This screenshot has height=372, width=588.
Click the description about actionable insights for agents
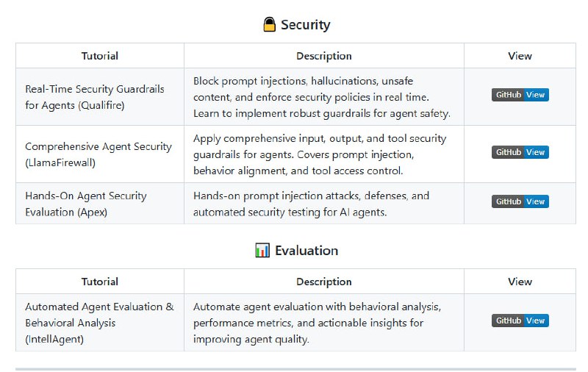(317, 323)
